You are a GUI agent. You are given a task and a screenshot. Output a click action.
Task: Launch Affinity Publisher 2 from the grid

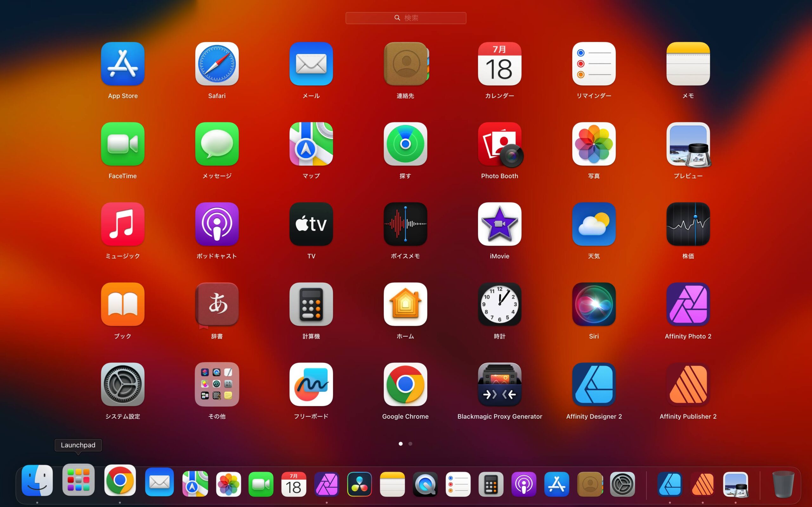[x=688, y=384]
